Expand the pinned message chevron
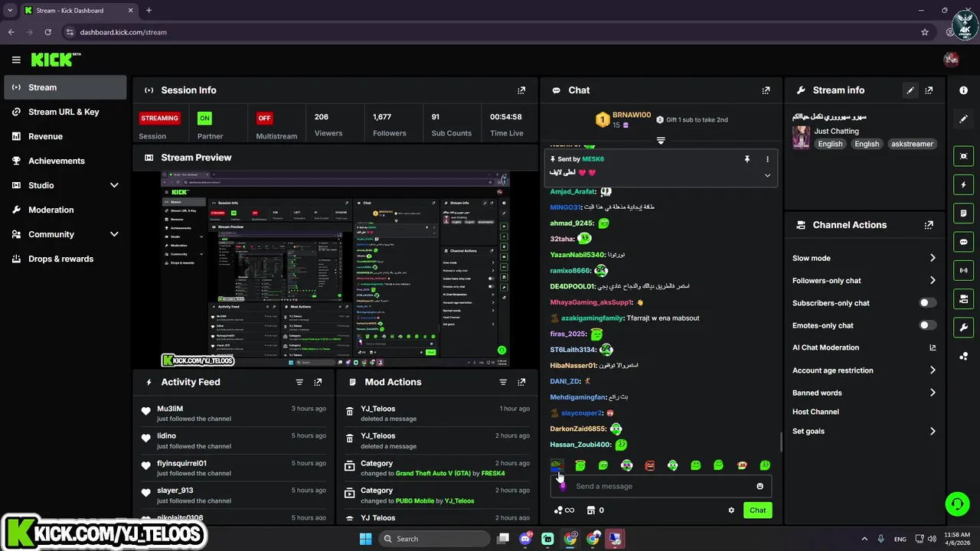The height and width of the screenshot is (551, 980). pyautogui.click(x=767, y=175)
